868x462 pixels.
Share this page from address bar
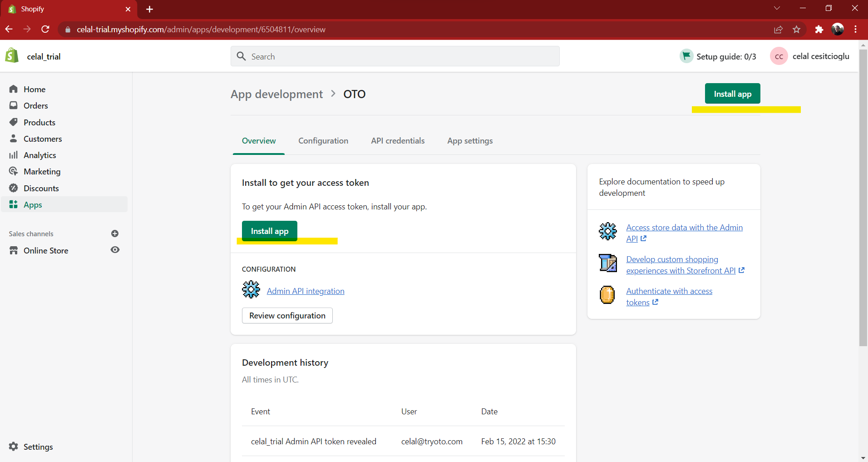pyautogui.click(x=779, y=30)
